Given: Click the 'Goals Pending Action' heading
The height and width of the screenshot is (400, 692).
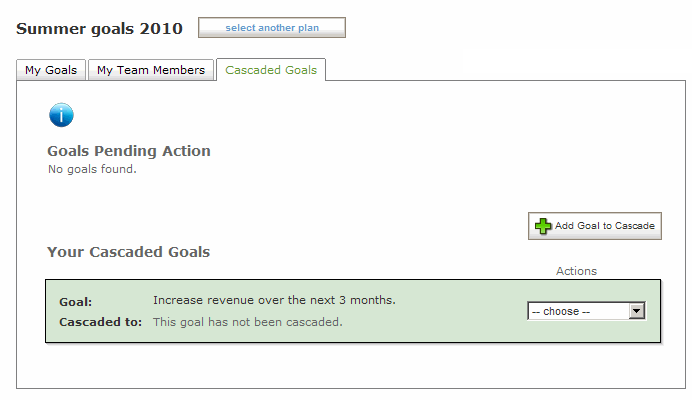Looking at the screenshot, I should pyautogui.click(x=129, y=151).
